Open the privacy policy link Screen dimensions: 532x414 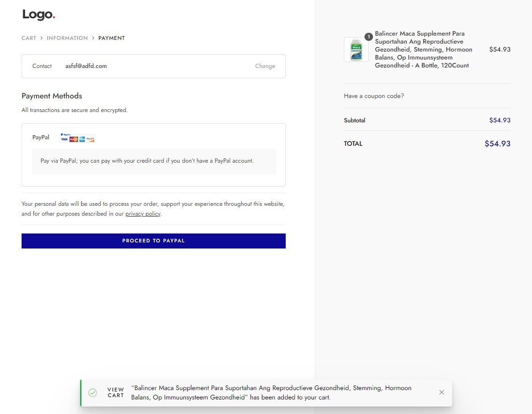pos(143,214)
